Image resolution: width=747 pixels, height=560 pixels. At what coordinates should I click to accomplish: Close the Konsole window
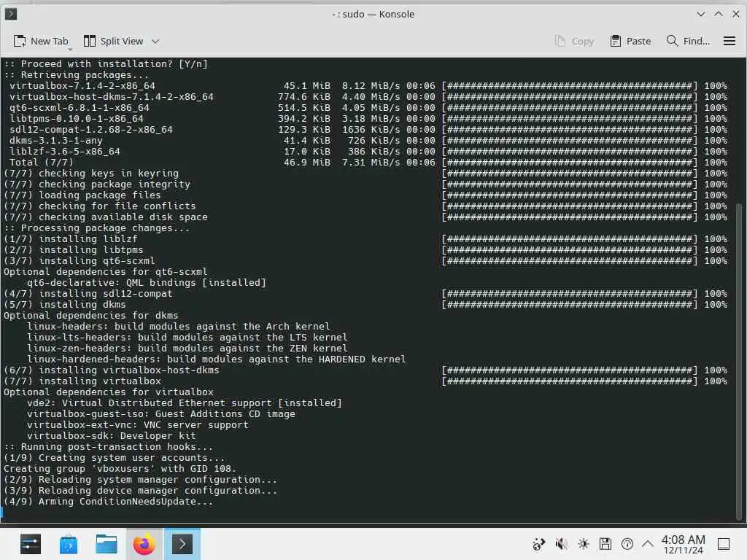736,15
